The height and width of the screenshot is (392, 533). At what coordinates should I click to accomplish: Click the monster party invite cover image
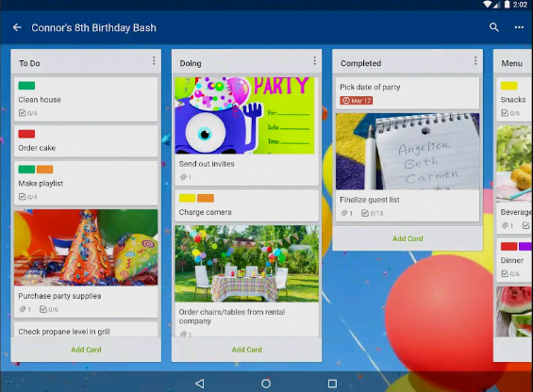244,116
